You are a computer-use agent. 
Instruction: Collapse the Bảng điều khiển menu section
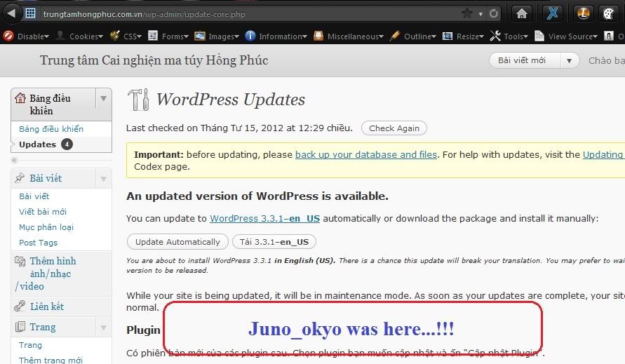tap(104, 98)
